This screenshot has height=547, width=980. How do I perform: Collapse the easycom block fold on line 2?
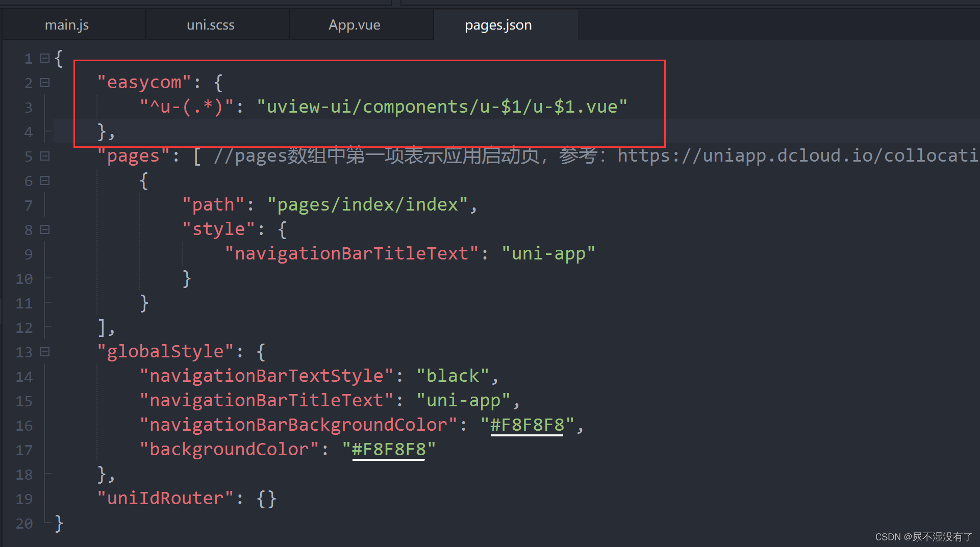click(x=45, y=83)
